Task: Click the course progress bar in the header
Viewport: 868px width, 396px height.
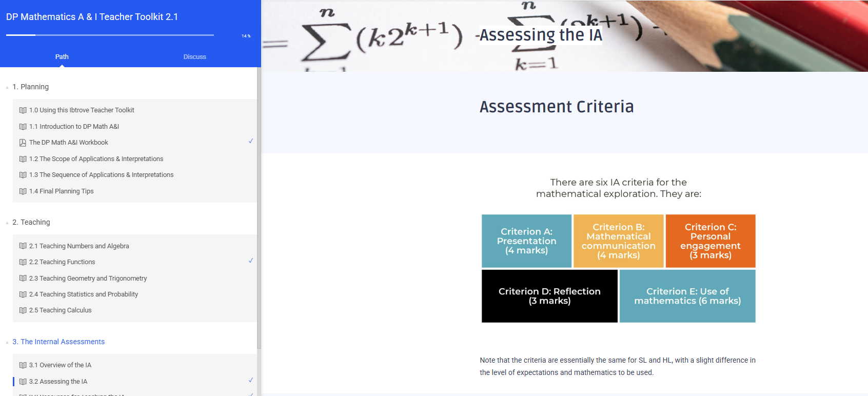Action: coord(110,35)
